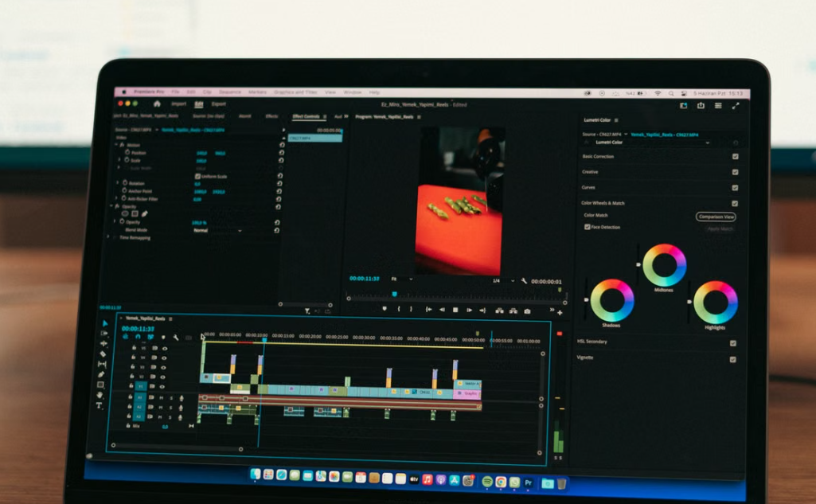Expand the Scale property
816x504 pixels.
tap(119, 160)
